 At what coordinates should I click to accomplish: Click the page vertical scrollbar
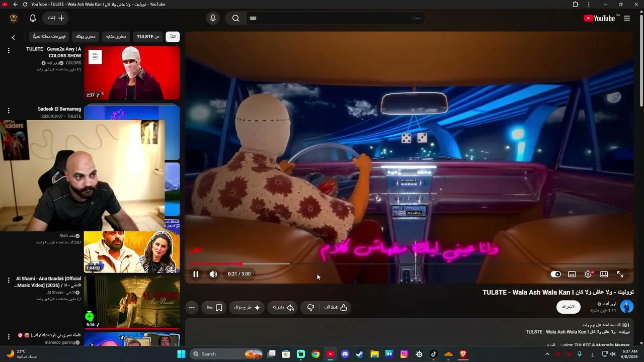(x=641, y=60)
